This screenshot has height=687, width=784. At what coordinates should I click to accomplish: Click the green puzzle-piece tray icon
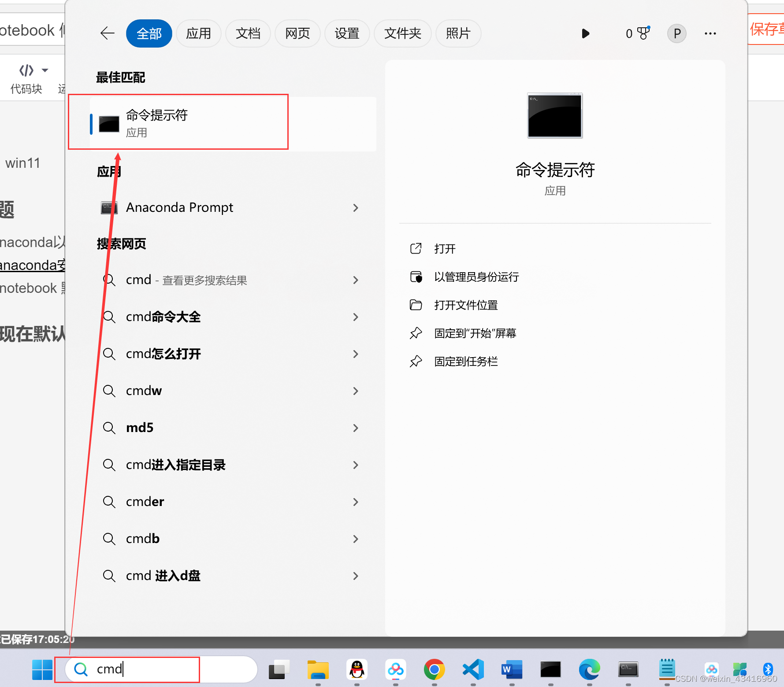[740, 669]
